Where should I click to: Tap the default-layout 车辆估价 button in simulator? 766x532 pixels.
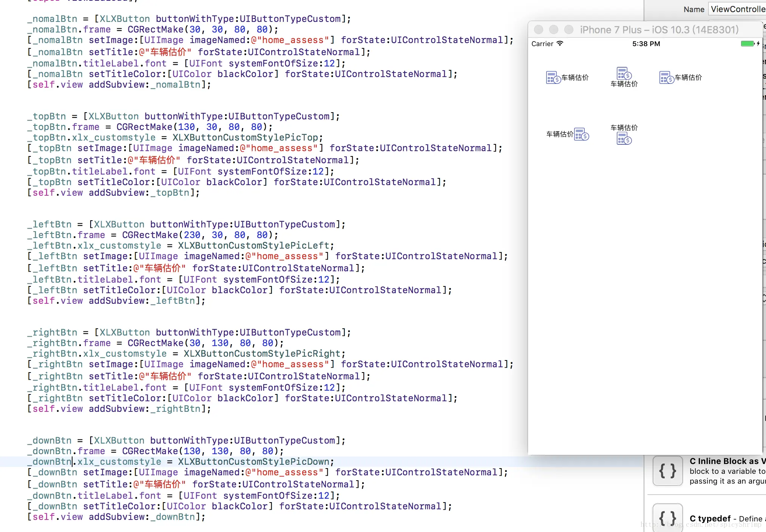tap(567, 77)
